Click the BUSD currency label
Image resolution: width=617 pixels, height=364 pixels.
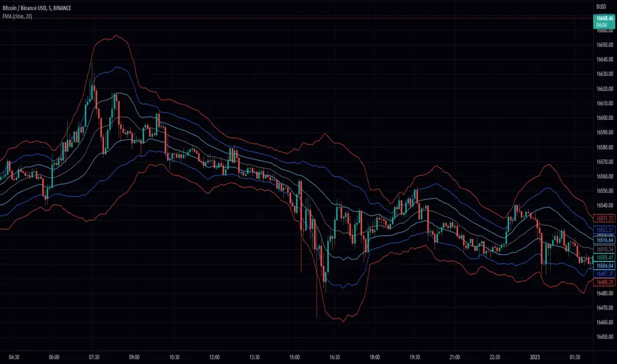click(x=601, y=7)
